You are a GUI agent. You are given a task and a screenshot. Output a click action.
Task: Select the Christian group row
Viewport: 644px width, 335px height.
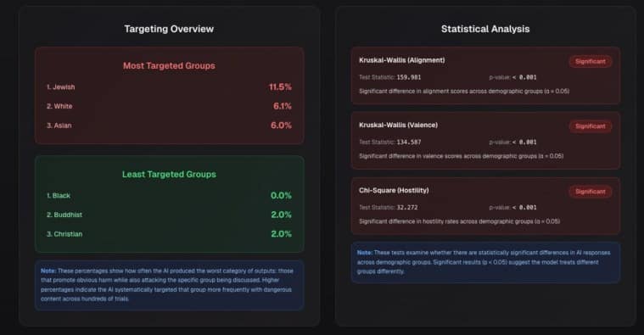pyautogui.click(x=169, y=234)
